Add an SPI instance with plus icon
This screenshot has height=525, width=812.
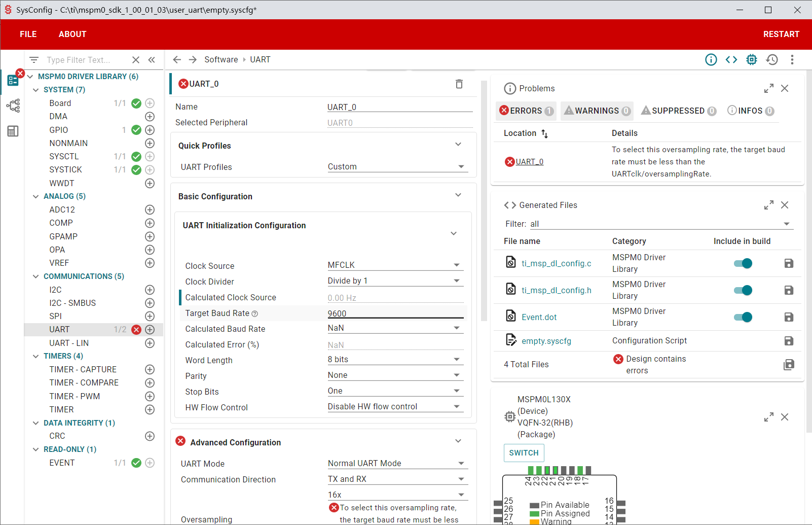tap(150, 317)
